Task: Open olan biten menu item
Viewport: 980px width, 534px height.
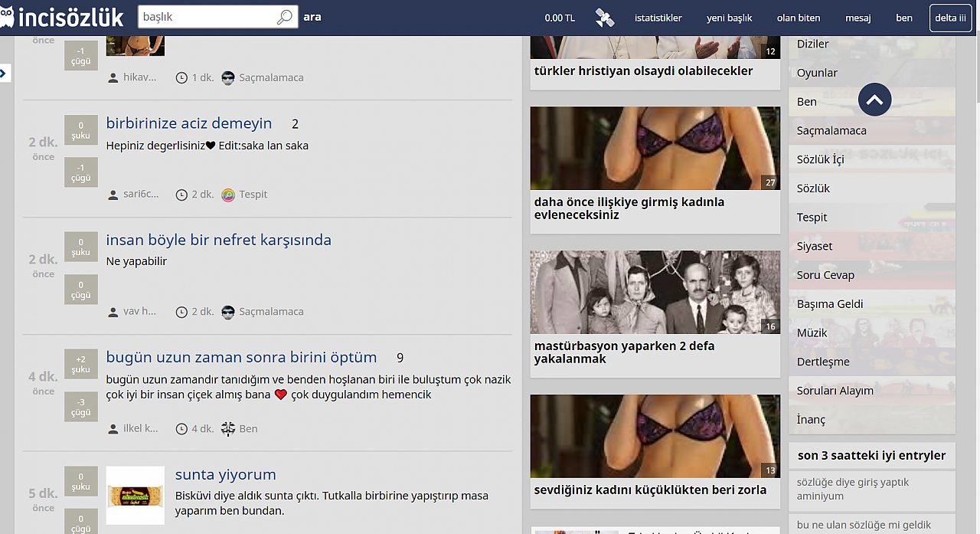Action: 799,18
